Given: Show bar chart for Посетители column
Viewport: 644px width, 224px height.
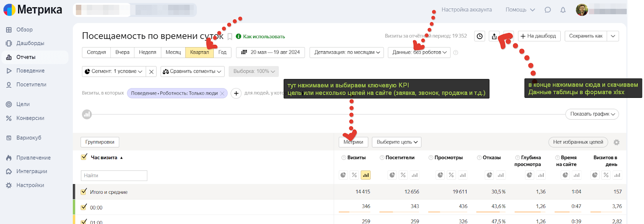Looking at the screenshot, I should click(415, 175).
